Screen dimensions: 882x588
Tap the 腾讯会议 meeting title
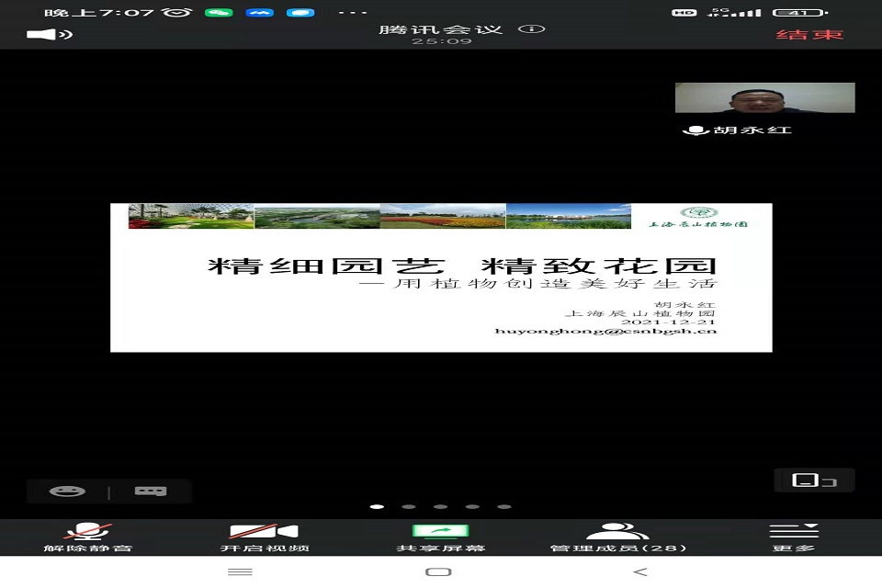[x=441, y=28]
